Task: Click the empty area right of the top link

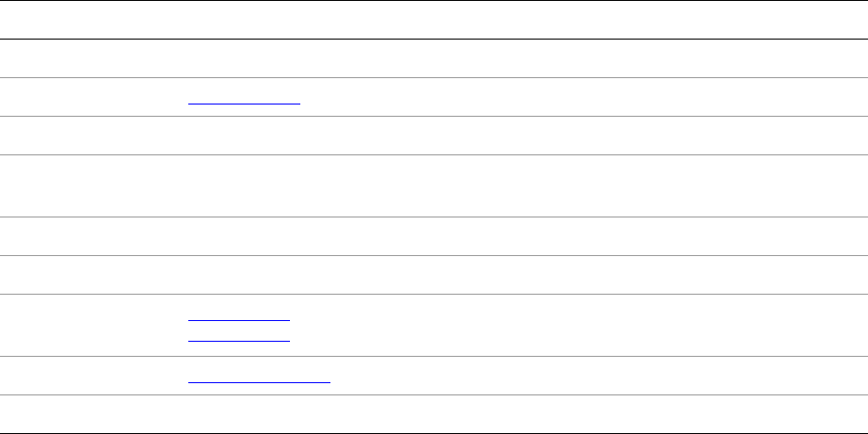Action: pos(565,98)
